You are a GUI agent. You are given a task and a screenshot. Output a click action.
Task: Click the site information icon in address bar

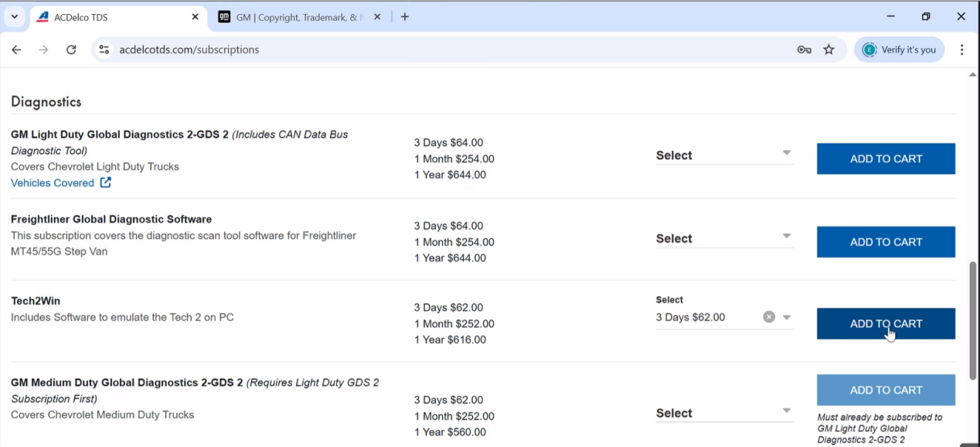[x=104, y=49]
